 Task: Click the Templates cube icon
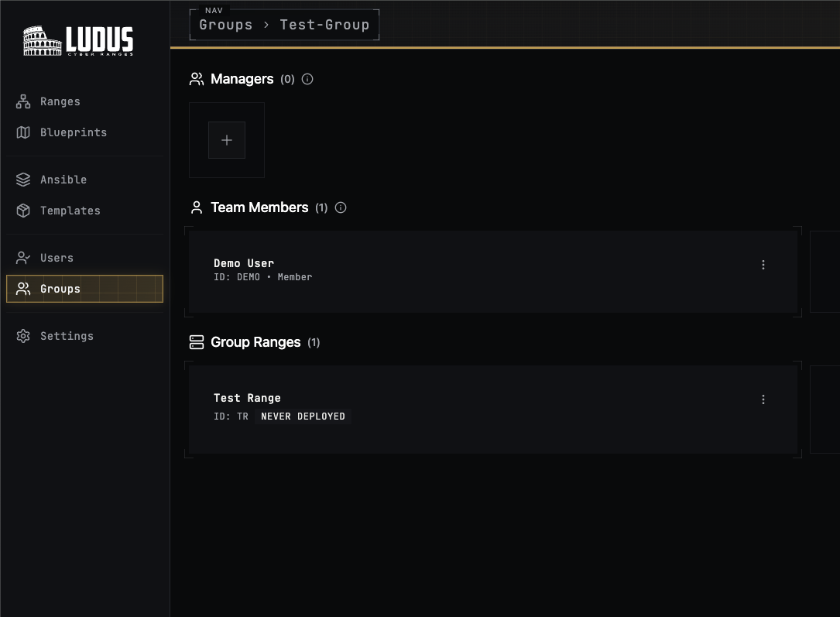click(x=23, y=211)
